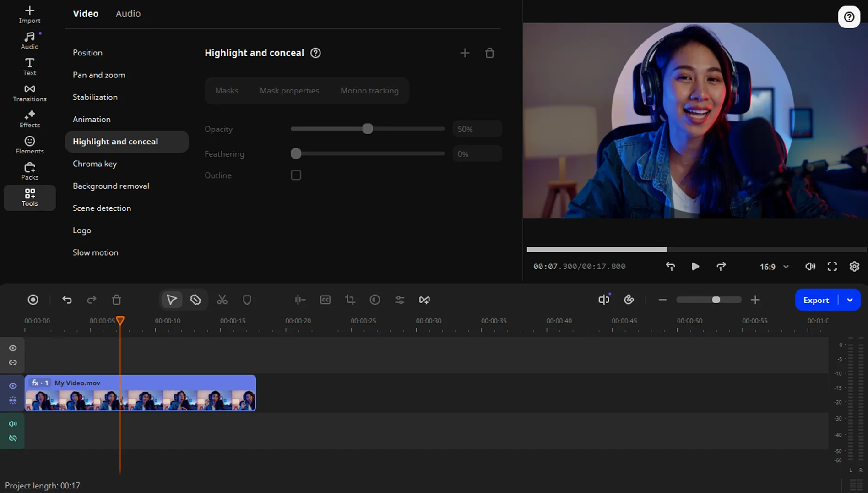Mute the audio track
Screen dimensions: 868x493
coord(13,424)
